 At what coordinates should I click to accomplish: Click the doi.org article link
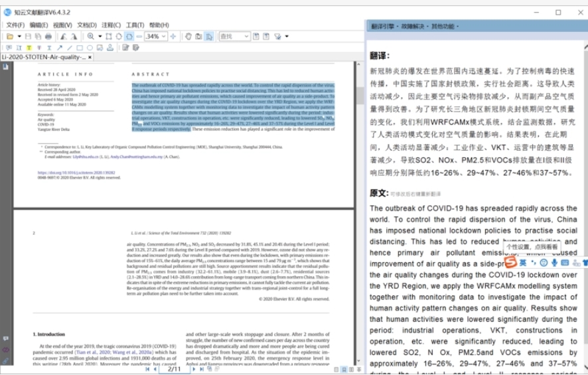coord(76,173)
